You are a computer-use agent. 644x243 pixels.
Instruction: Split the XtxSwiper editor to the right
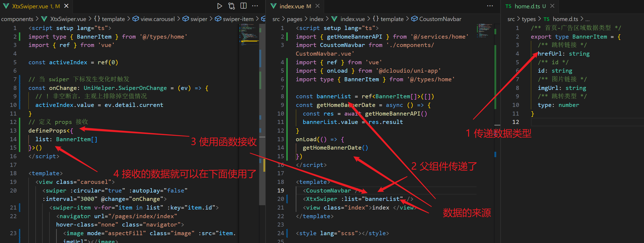(243, 6)
